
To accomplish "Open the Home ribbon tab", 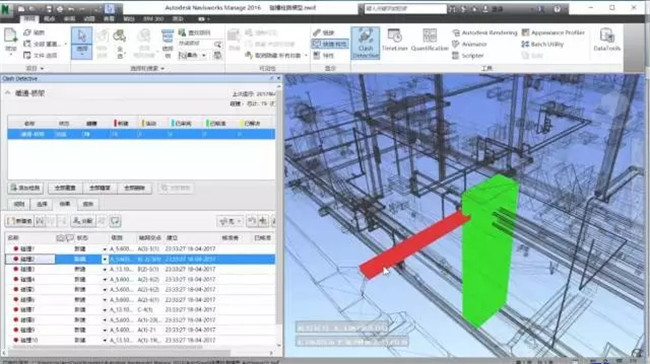I will point(29,19).
